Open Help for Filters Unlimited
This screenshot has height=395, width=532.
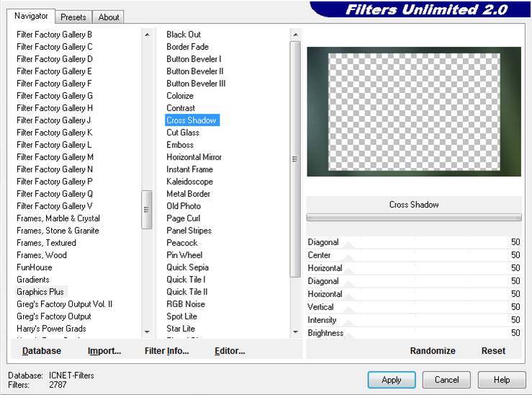click(502, 380)
